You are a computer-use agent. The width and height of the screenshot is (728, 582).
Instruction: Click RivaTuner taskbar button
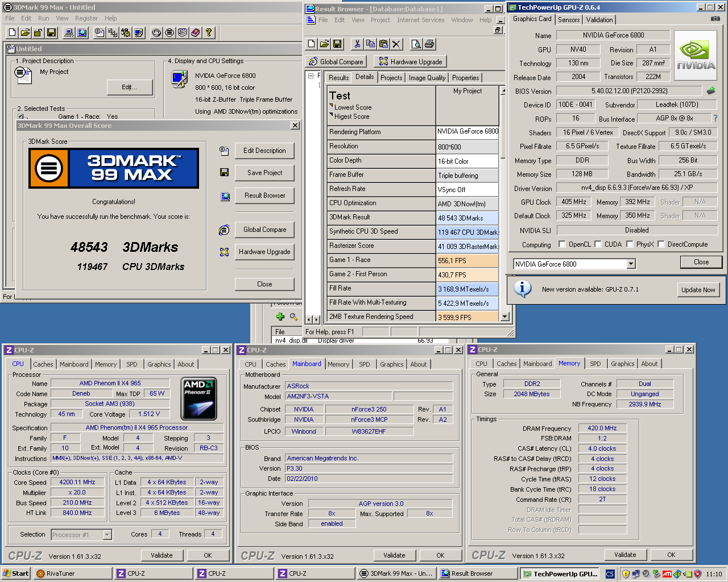tap(73, 573)
